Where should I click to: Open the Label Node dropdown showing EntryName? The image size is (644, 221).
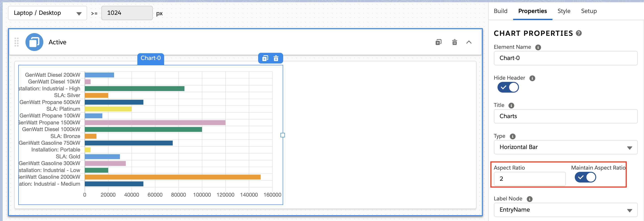click(565, 210)
